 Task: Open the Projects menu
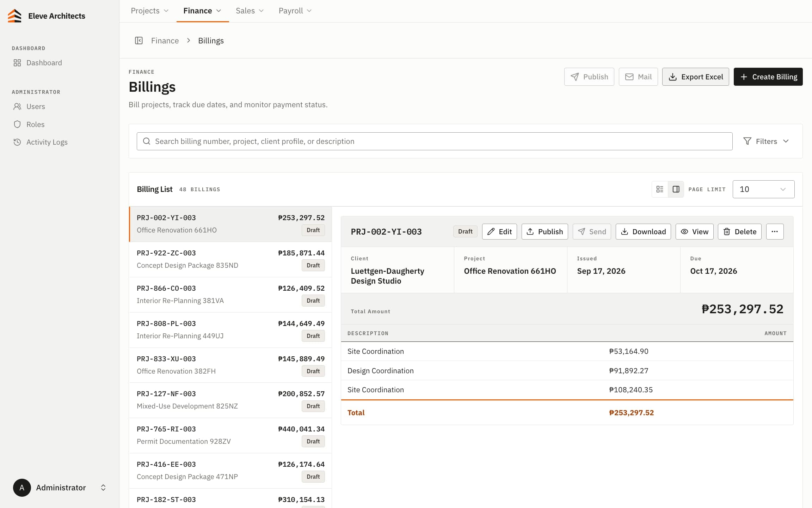pyautogui.click(x=149, y=11)
